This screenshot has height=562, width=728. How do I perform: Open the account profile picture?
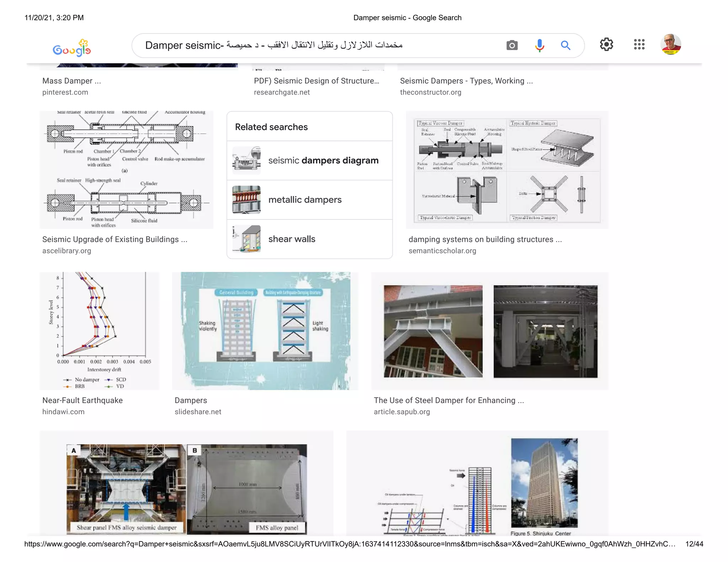coord(670,44)
